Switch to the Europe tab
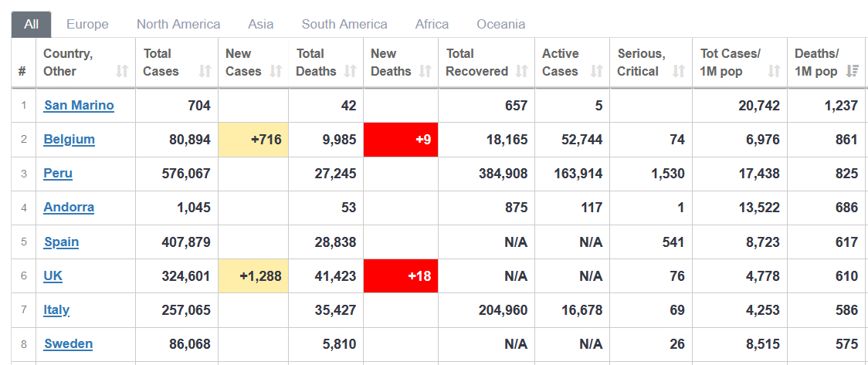Screen dimensions: 868x365 pos(87,24)
